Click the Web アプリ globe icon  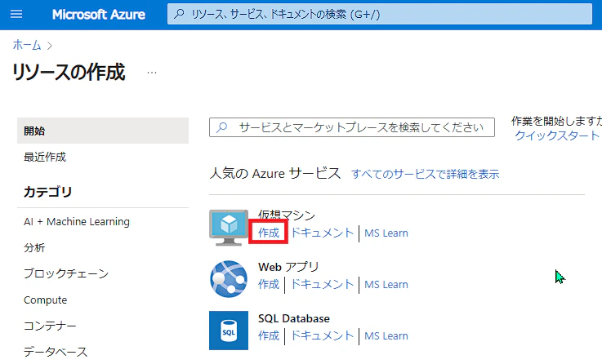point(229,279)
